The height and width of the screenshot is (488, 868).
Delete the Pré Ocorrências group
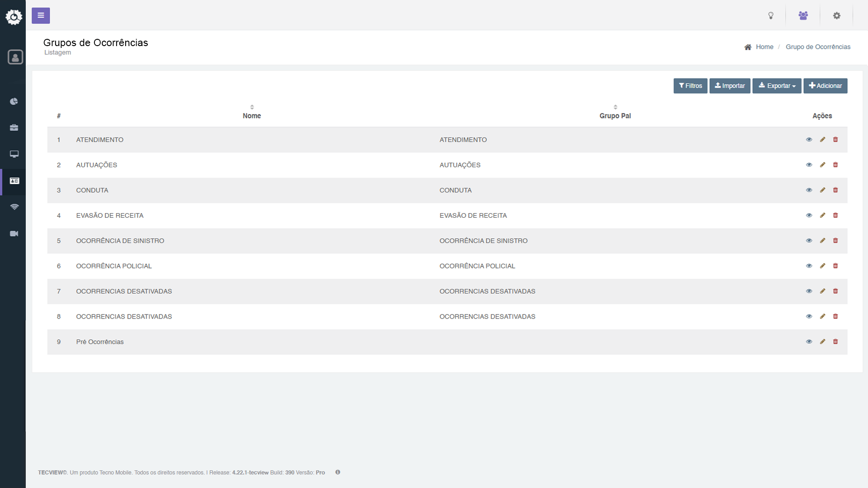(x=835, y=342)
